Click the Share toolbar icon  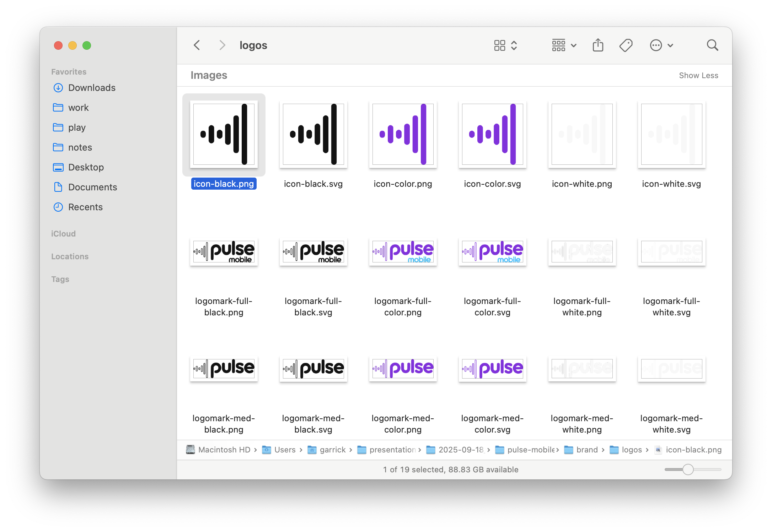(x=598, y=45)
